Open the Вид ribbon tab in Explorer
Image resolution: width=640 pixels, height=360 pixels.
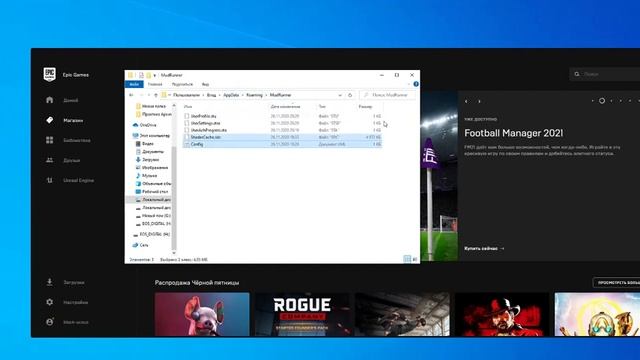205,84
